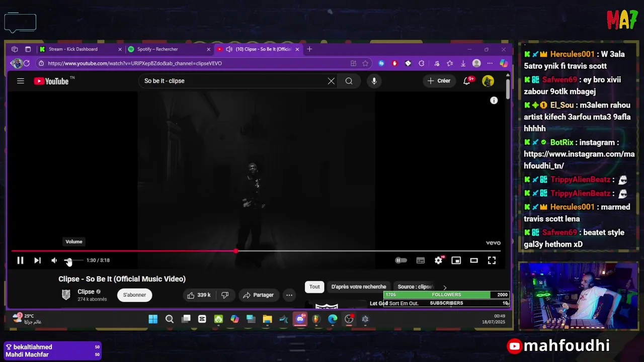
Task: Select the Tout filter chip
Action: pyautogui.click(x=314, y=287)
